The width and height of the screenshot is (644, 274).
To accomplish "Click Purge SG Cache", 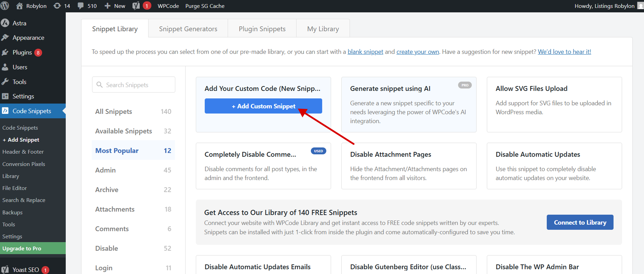I will tap(205, 6).
